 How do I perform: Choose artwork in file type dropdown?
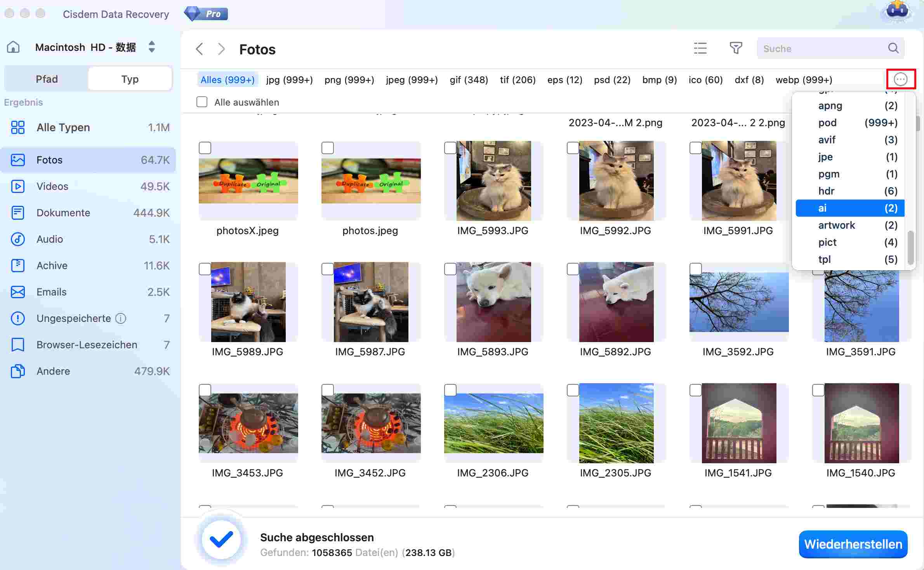(837, 225)
